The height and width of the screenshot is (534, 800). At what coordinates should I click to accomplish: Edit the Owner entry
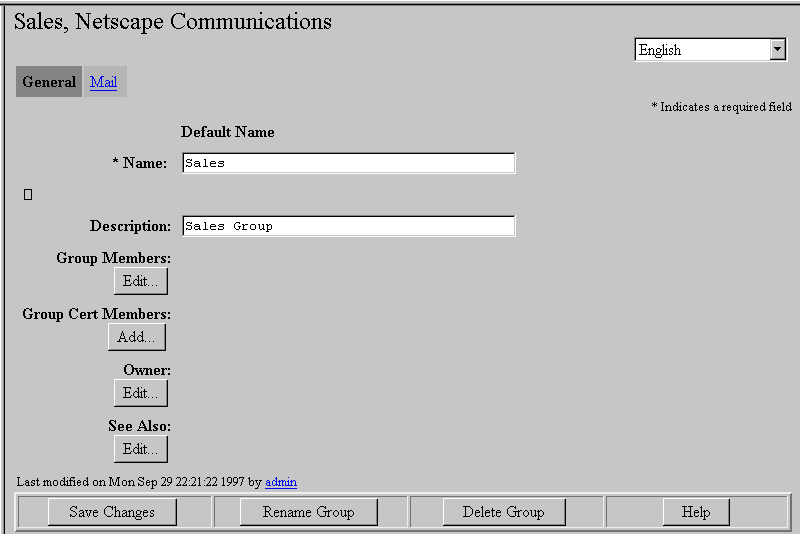point(140,393)
